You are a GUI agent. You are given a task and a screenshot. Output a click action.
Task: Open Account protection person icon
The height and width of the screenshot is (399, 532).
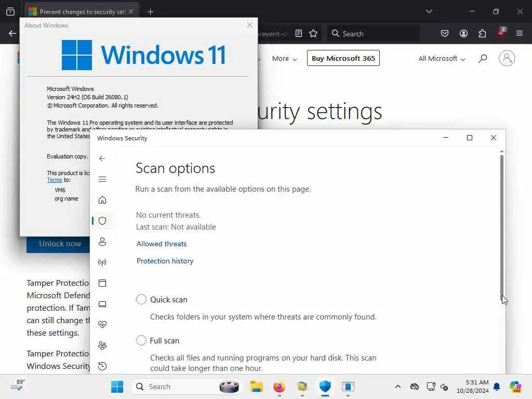pyautogui.click(x=102, y=242)
